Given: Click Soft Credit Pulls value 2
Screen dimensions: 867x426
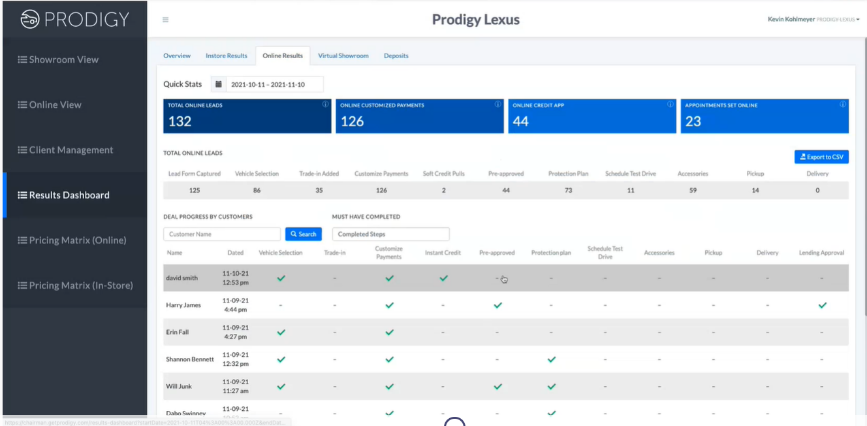Looking at the screenshot, I should [443, 190].
